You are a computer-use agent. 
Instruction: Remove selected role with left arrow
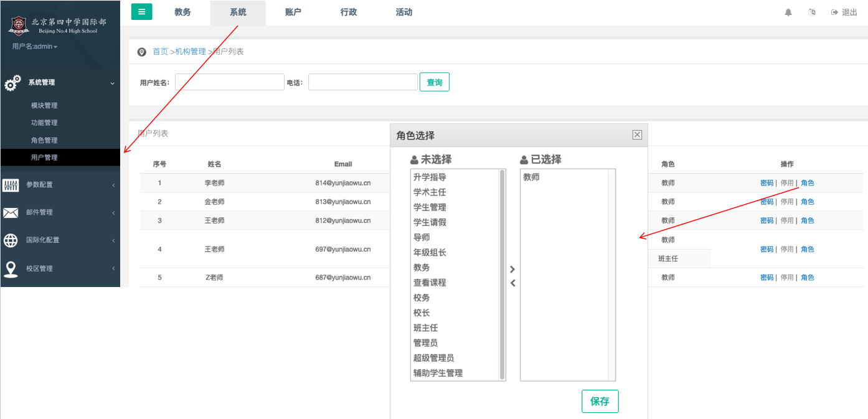512,283
